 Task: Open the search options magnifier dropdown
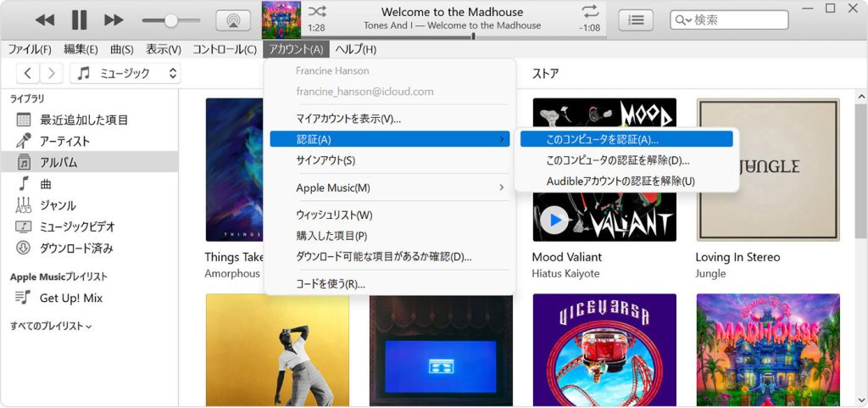[683, 20]
